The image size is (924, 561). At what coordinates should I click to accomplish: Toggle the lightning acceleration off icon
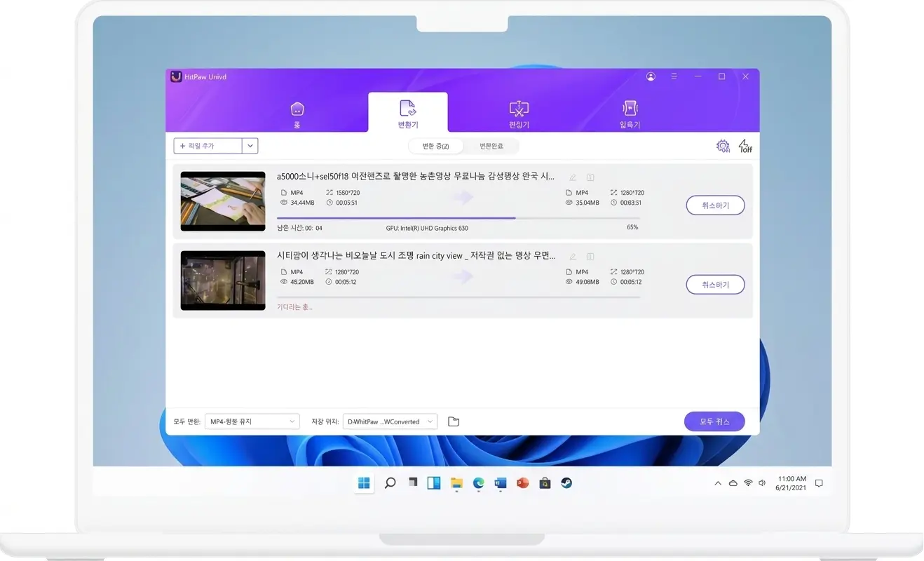coord(745,146)
